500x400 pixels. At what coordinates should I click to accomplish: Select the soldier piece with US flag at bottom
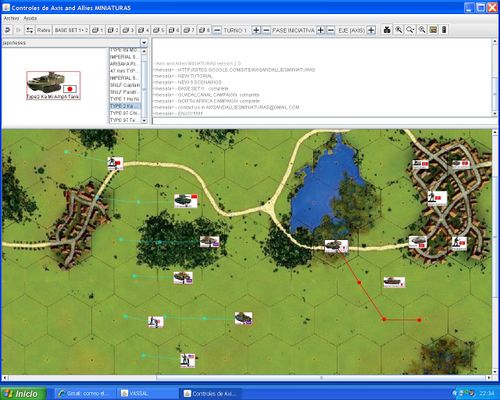[x=188, y=361]
